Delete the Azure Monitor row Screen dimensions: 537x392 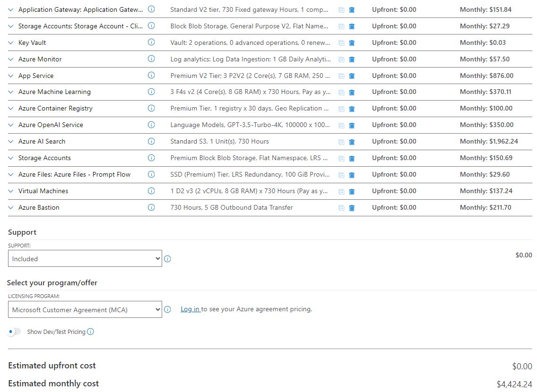pos(352,60)
